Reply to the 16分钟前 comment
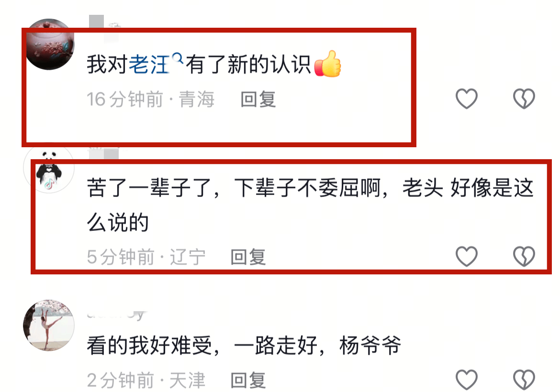Image resolution: width=560 pixels, height=392 pixels. coord(258,99)
